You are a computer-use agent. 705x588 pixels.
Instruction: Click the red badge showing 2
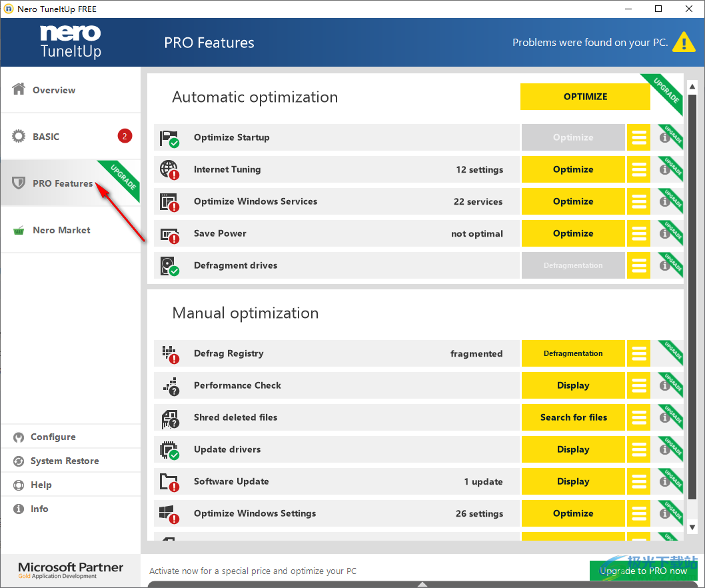(125, 135)
